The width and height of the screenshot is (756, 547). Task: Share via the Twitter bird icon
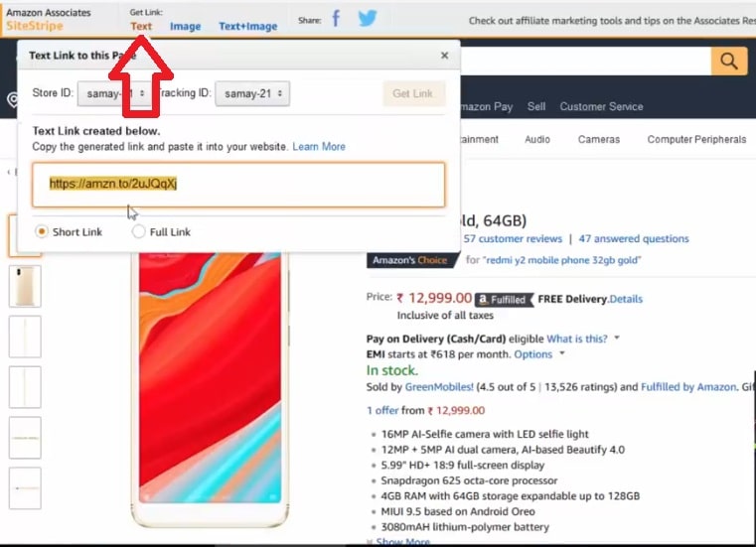(x=368, y=18)
